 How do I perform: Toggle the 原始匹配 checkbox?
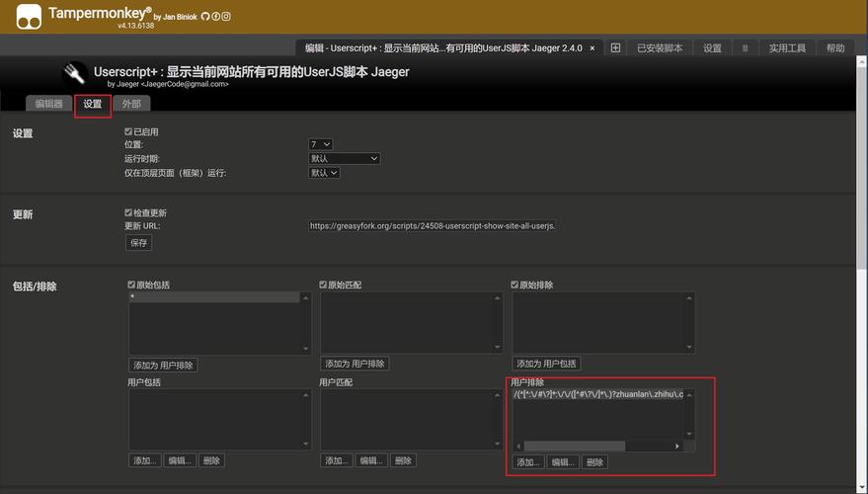tap(323, 285)
